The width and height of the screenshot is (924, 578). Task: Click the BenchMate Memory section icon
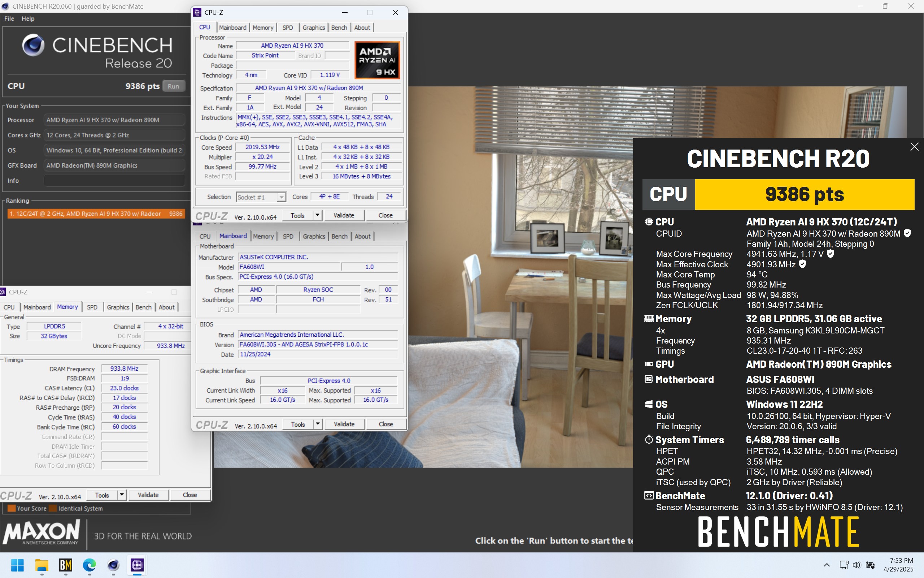coord(648,318)
